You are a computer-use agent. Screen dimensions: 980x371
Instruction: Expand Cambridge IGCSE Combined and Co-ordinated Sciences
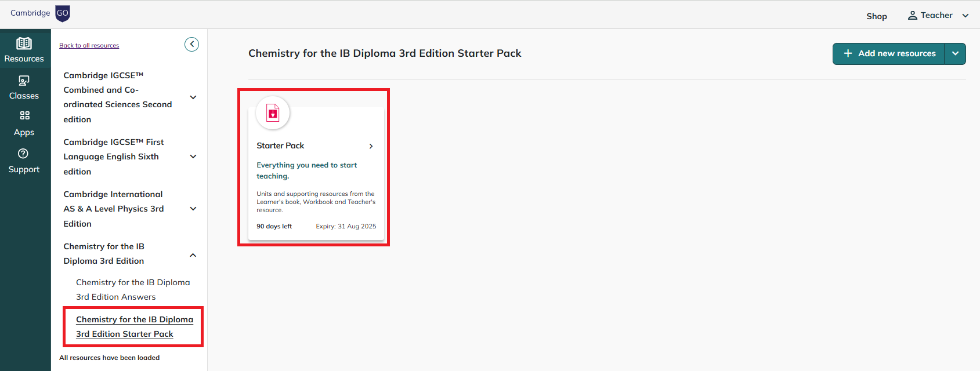(x=193, y=97)
